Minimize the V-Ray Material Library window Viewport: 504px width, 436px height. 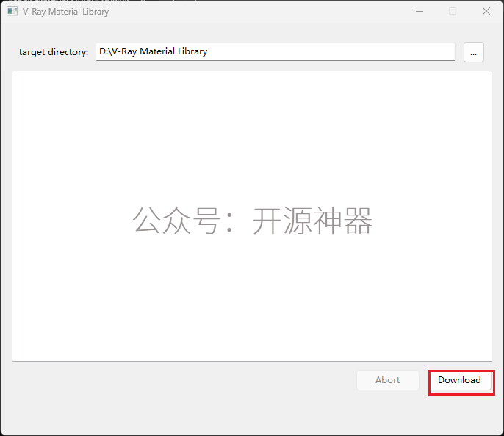[419, 11]
